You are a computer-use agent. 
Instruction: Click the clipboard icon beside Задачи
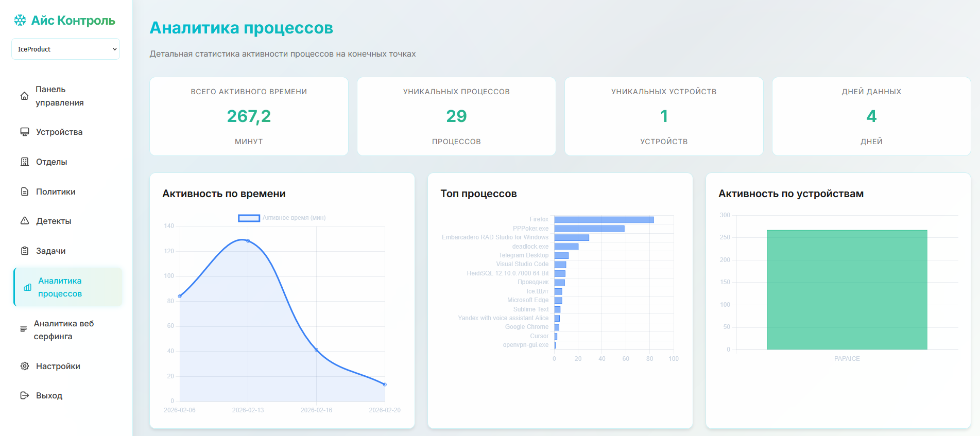[x=24, y=251]
